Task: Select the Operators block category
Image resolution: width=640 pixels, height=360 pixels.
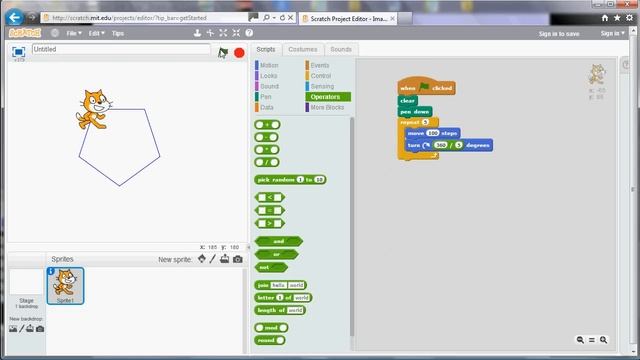Action: [x=328, y=97]
